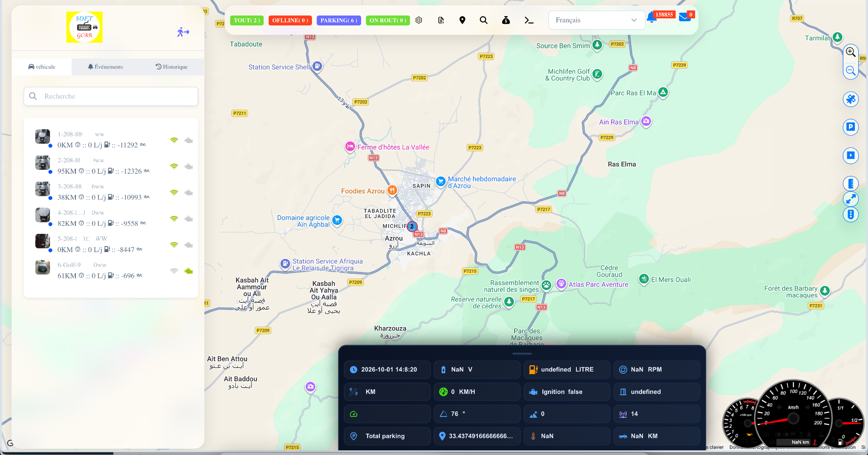Filter by ON ROUT( 0 ) vehicles
Image resolution: width=868 pixels, height=455 pixels.
[388, 20]
